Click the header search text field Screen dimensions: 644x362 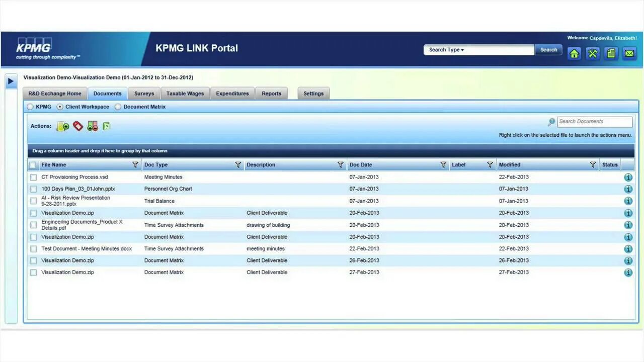pos(500,50)
